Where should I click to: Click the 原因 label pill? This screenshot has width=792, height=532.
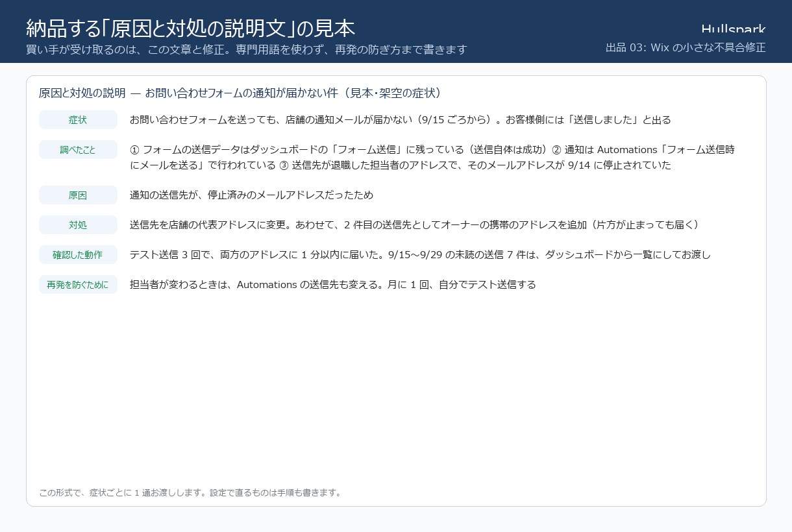click(x=78, y=195)
